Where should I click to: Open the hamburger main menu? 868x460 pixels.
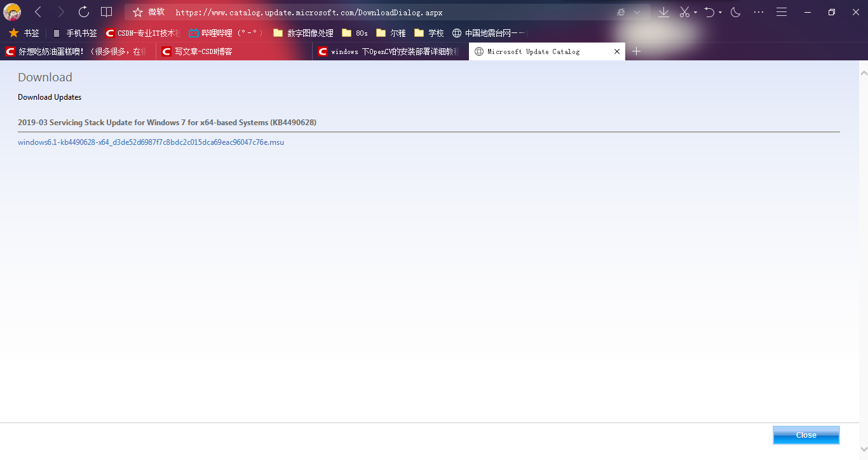[782, 12]
